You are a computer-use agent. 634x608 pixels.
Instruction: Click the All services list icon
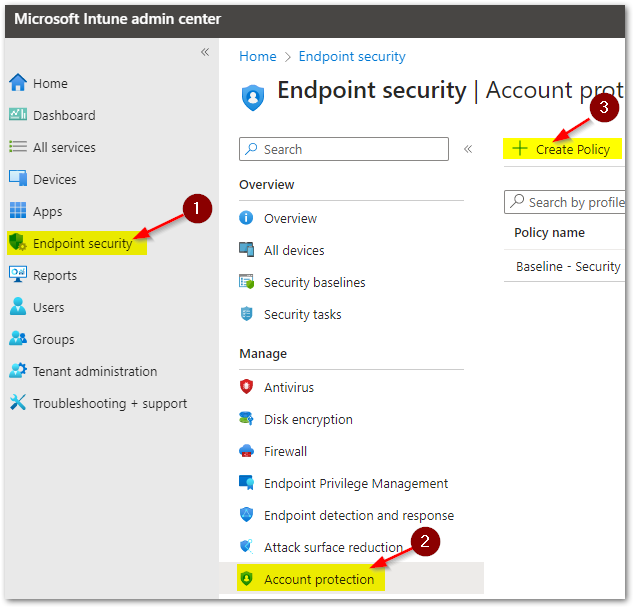coord(18,146)
